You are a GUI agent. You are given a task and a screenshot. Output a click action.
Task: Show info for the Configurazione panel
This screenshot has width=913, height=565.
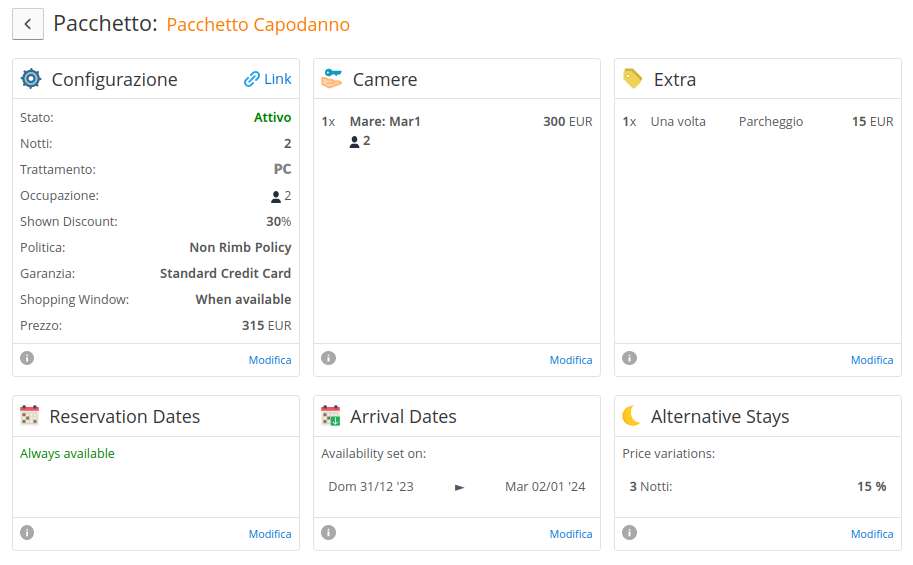27,358
